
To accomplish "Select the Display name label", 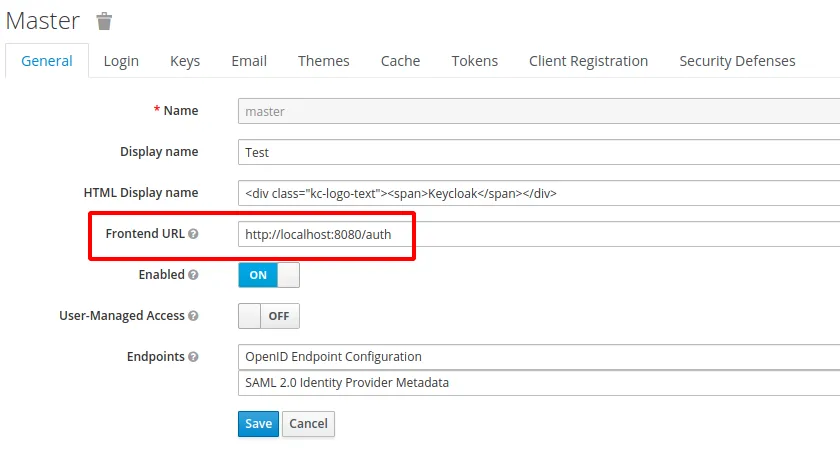I will click(159, 152).
